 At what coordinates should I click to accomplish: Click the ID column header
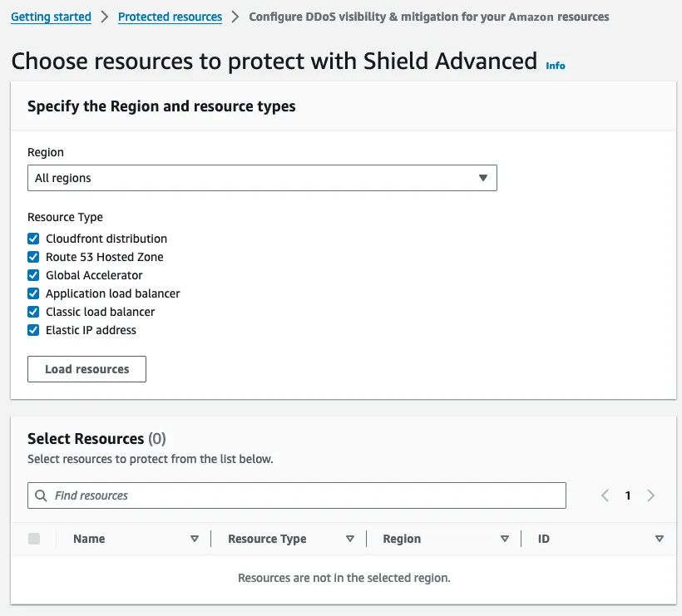(544, 539)
